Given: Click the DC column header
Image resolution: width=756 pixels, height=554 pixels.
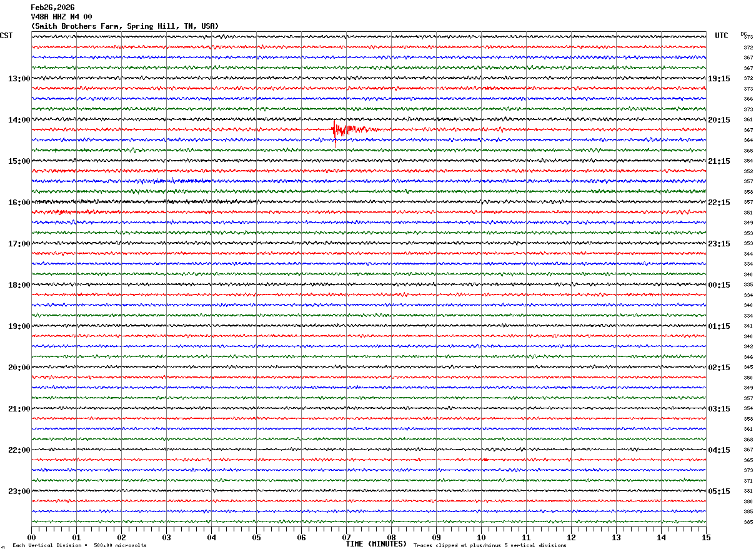Looking at the screenshot, I should click(x=744, y=34).
